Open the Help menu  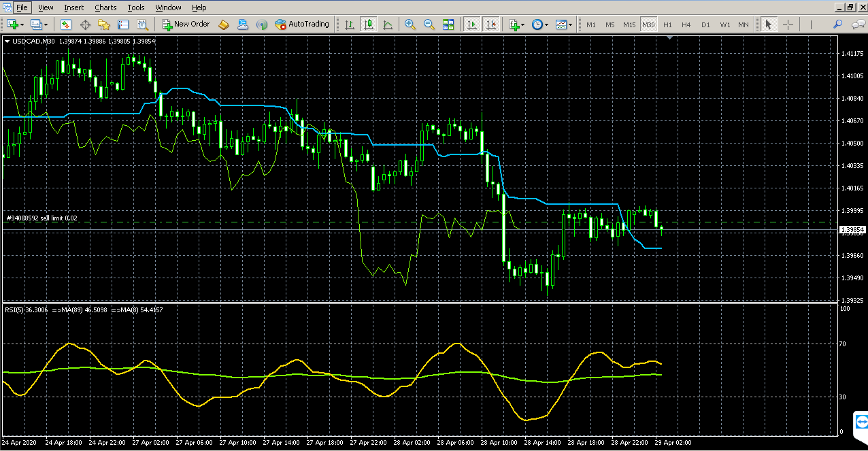click(x=199, y=7)
